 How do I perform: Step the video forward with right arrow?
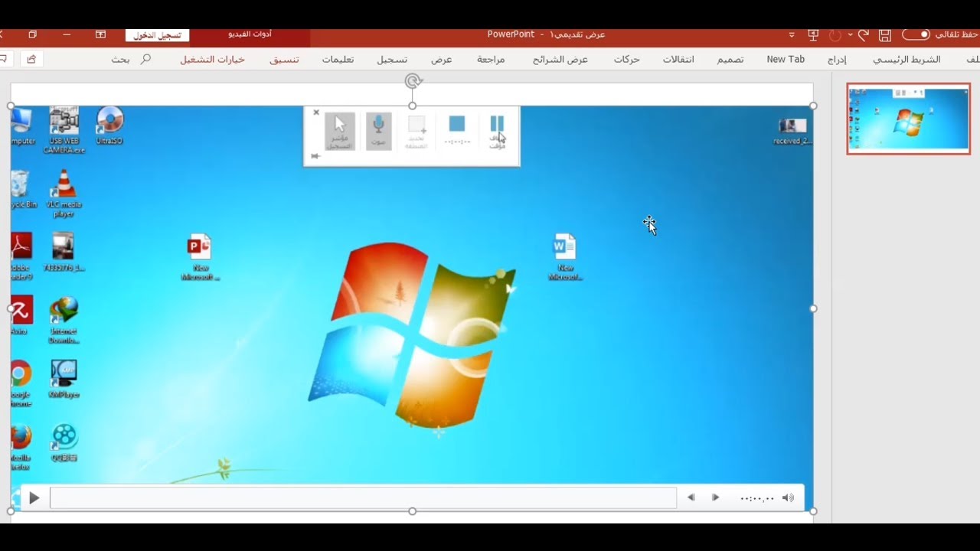point(716,497)
